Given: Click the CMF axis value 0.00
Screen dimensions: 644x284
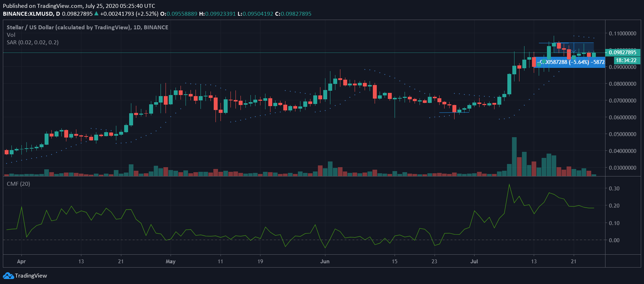Looking at the screenshot, I should click(x=614, y=240).
